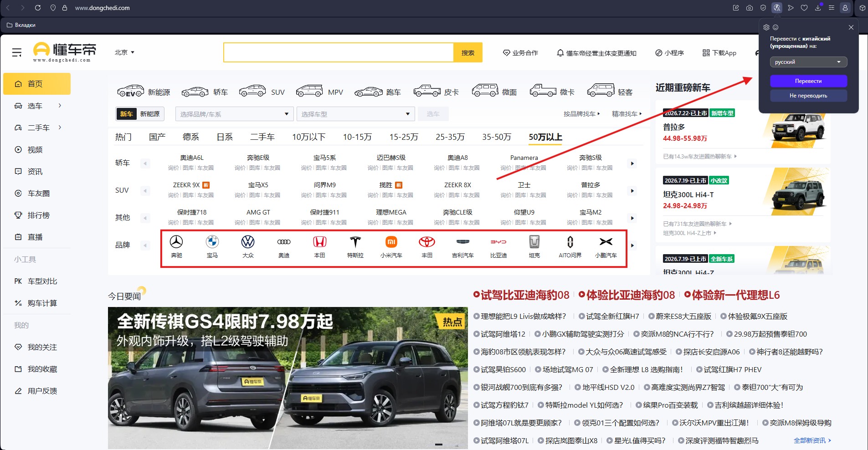Click the browser translate icon in toolbar
The image size is (868, 450).
click(x=777, y=8)
